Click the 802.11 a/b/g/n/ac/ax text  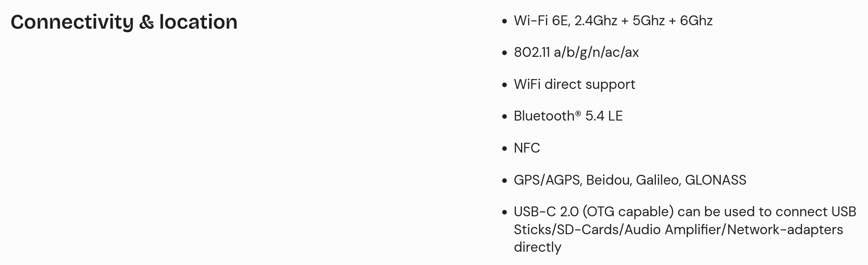(576, 53)
